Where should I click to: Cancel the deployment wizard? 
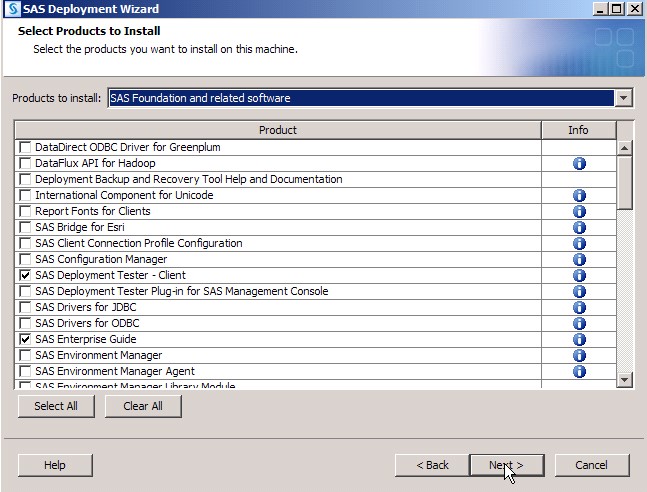592,465
